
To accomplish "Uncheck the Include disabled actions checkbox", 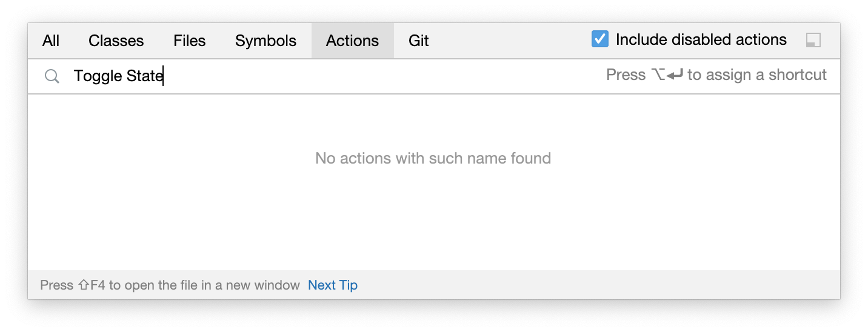I will (x=599, y=39).
